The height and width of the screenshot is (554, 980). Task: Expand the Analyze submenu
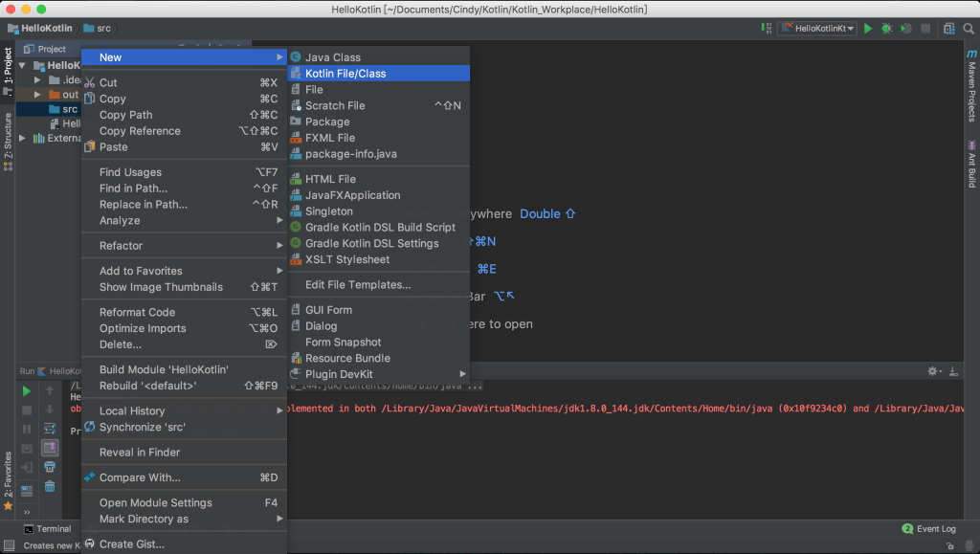tap(184, 220)
